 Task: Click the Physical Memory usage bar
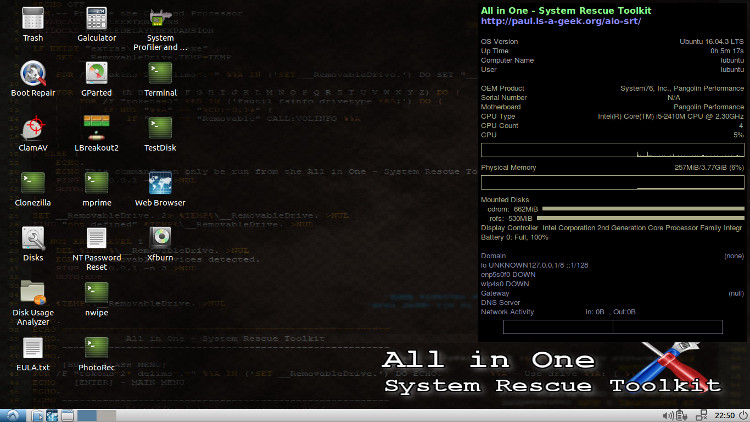[613, 182]
